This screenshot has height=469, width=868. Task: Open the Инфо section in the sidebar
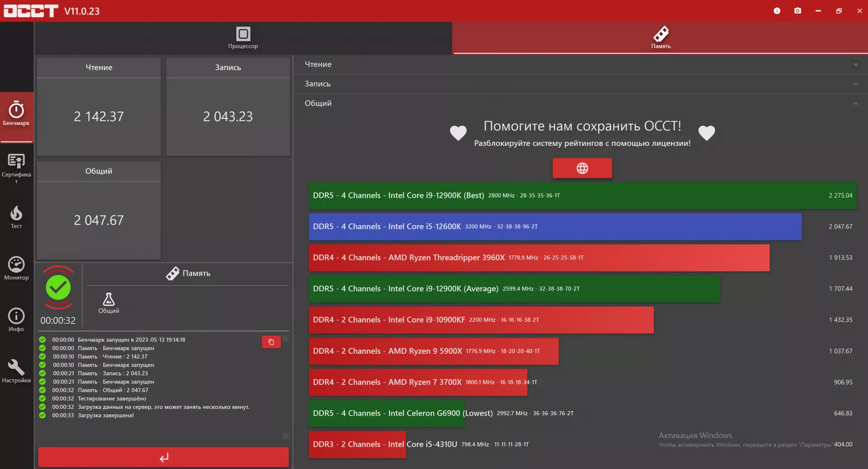tap(16, 320)
